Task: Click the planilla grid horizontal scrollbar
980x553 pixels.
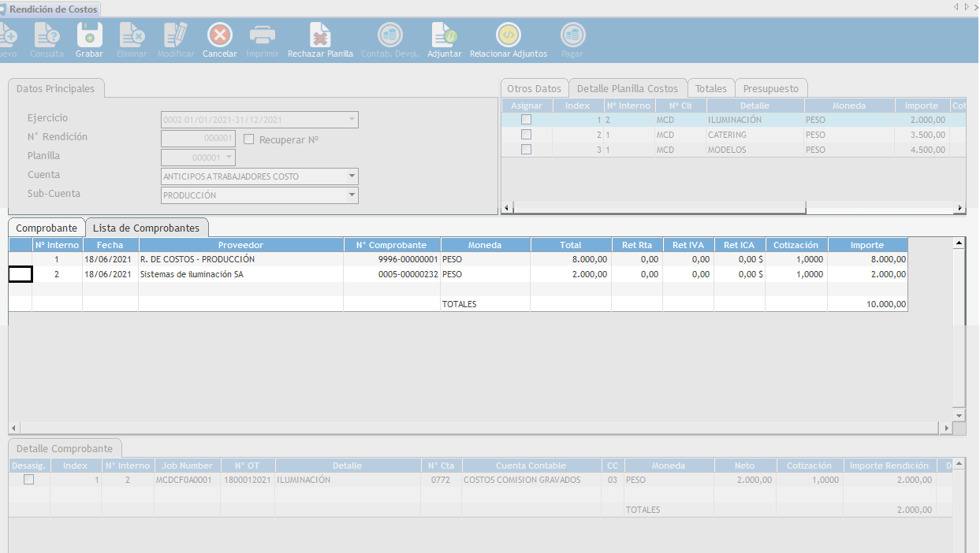Action: (x=658, y=208)
